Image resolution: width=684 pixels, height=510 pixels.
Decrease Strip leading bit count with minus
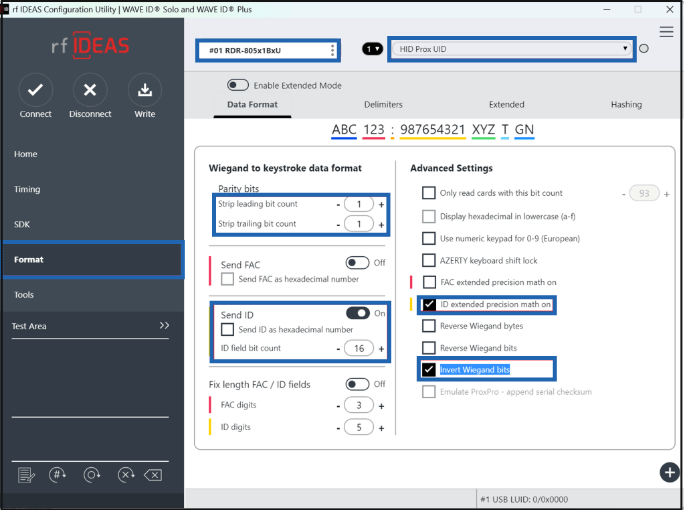[x=338, y=205]
